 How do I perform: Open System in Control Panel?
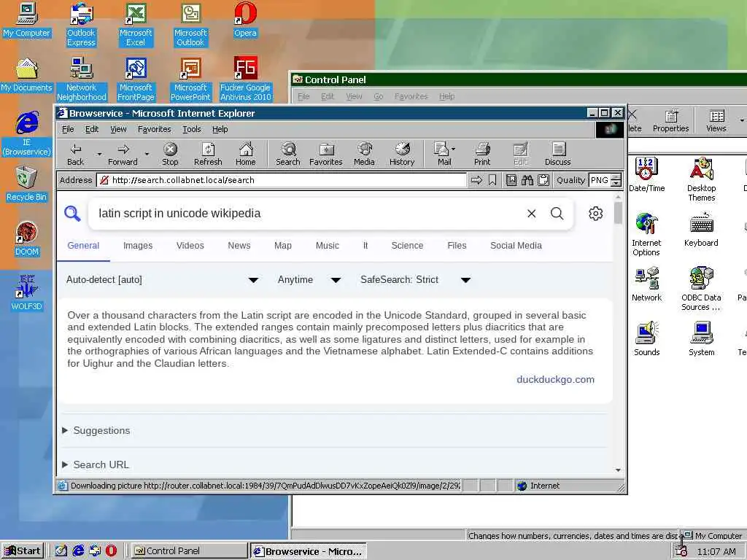(x=701, y=339)
